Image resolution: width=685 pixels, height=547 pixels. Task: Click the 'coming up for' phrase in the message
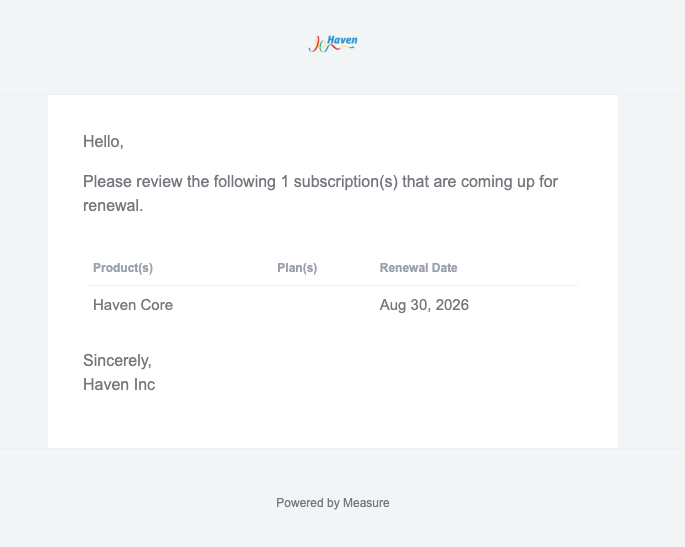(x=509, y=182)
